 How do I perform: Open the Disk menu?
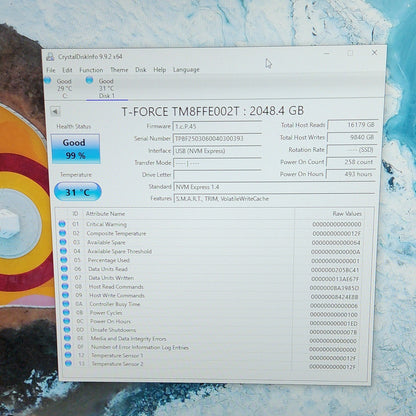[x=141, y=70]
